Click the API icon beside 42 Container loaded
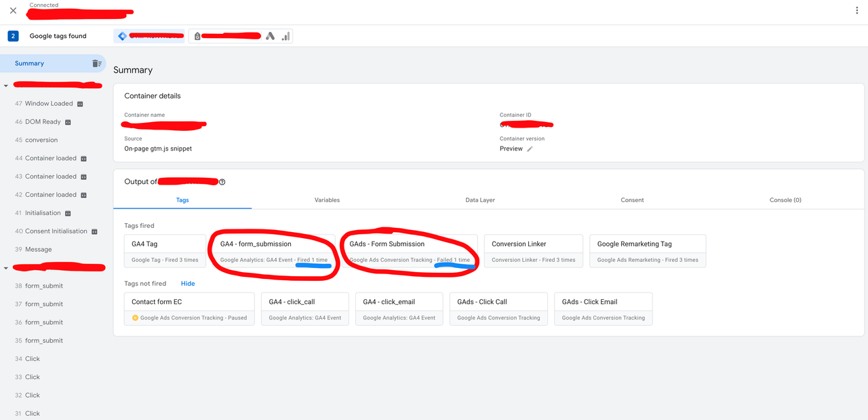 tap(83, 195)
